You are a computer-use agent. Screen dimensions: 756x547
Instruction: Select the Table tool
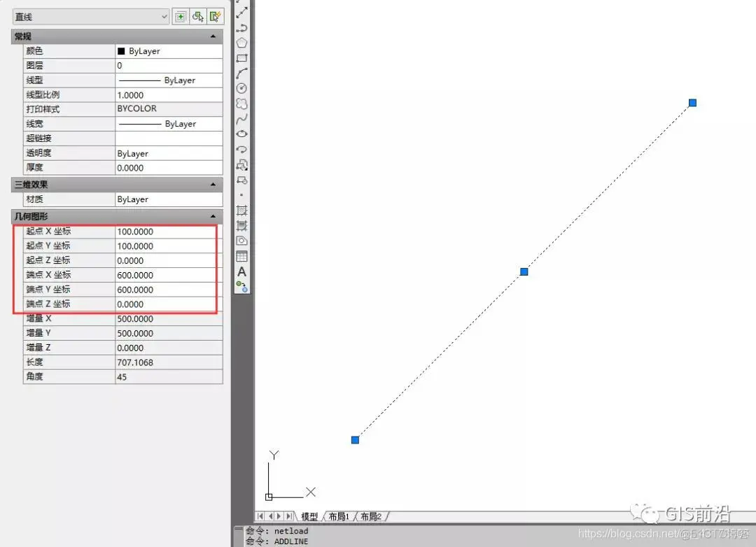click(x=241, y=256)
